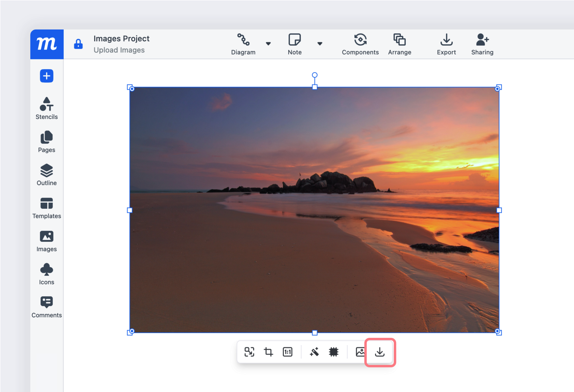Click the image rotation handle
This screenshot has height=392, width=574.
tap(315, 75)
